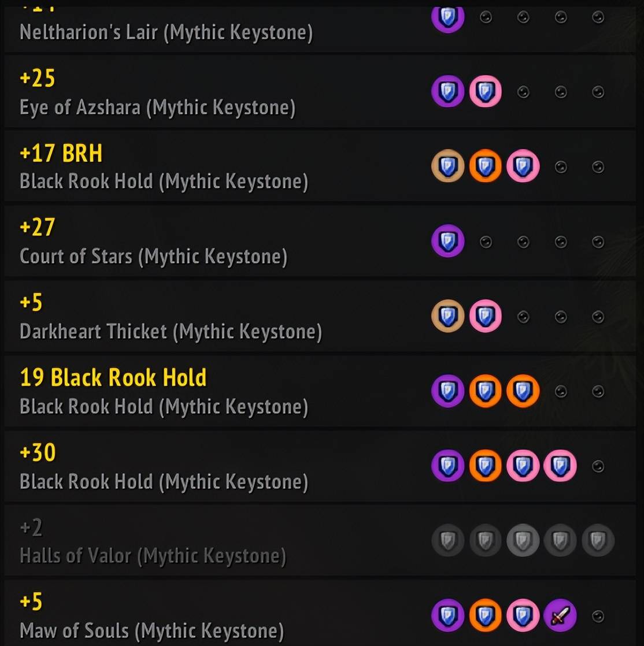Click the pink shield in Eye of Azshara row
Image resolution: width=644 pixels, height=646 pixels.
tap(485, 91)
